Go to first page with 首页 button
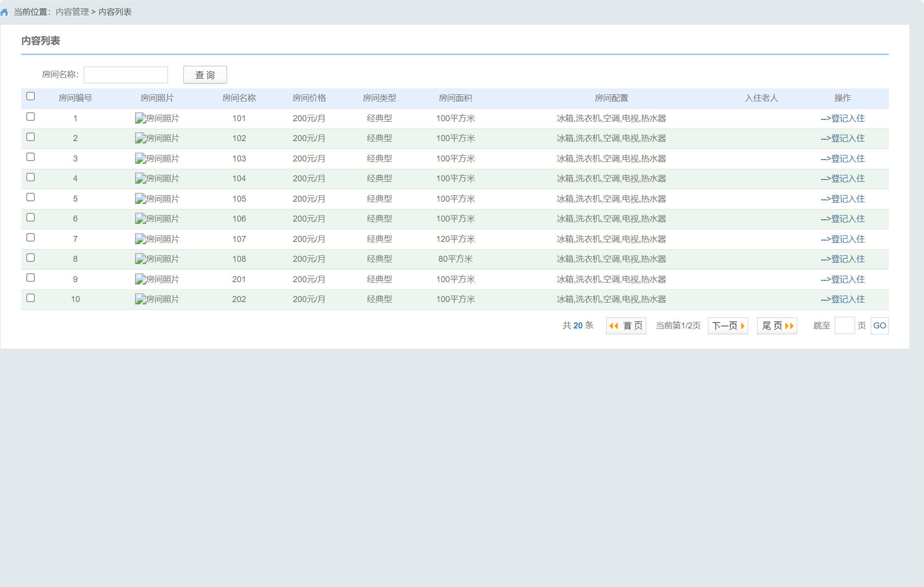This screenshot has width=924, height=587. pyautogui.click(x=626, y=326)
